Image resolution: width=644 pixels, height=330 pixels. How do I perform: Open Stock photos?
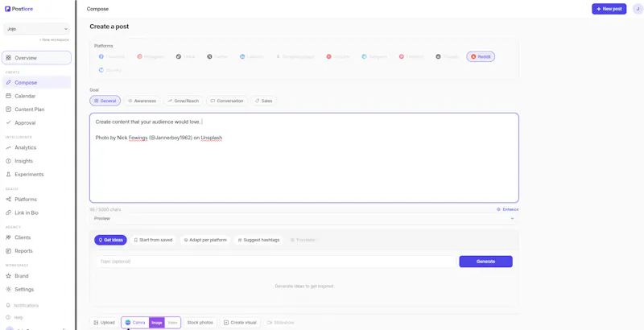tap(200, 323)
